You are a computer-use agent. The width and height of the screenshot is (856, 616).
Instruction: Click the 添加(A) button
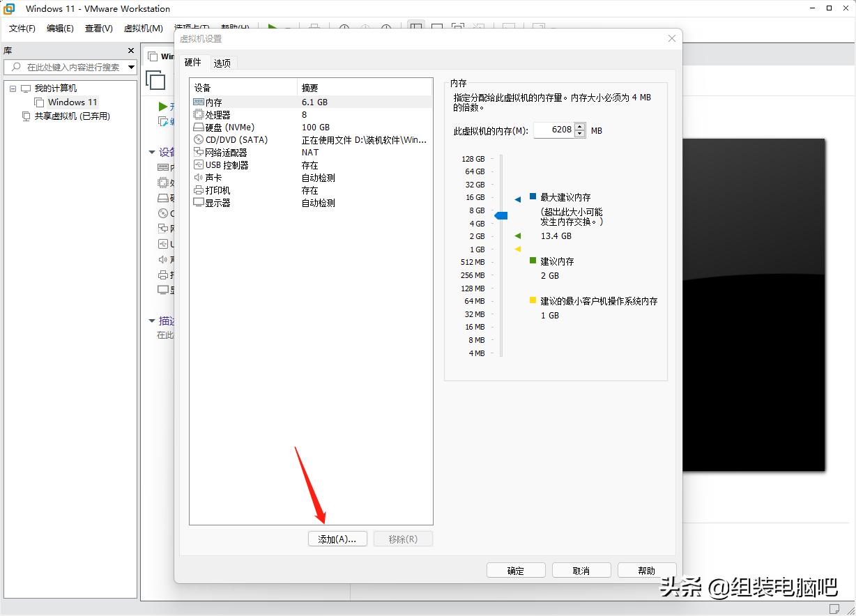pos(337,538)
